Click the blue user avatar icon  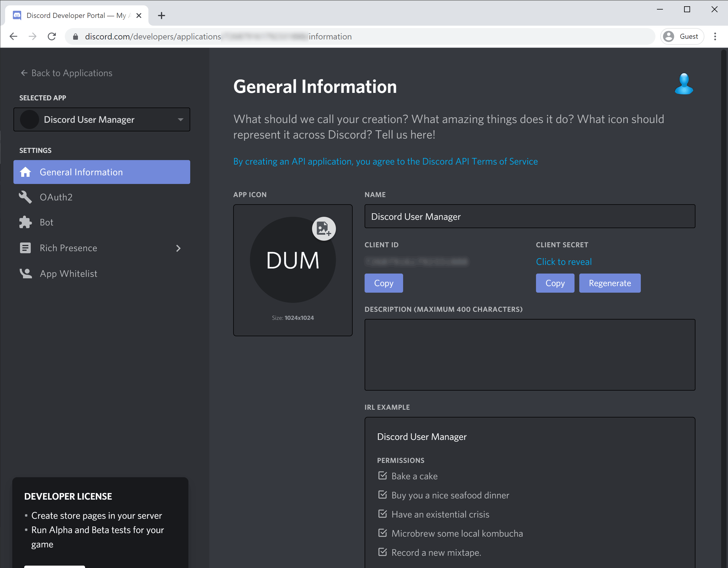tap(684, 84)
